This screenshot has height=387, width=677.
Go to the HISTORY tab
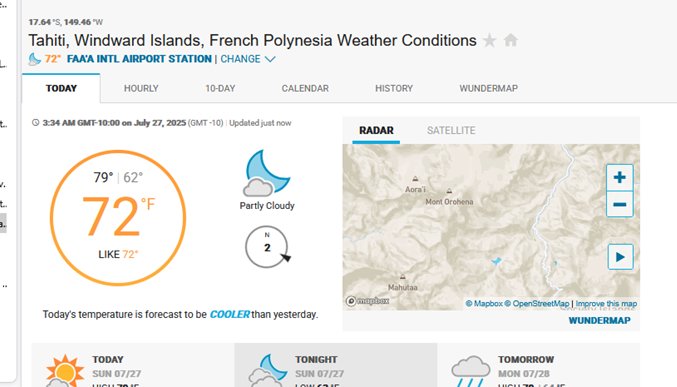coord(394,89)
